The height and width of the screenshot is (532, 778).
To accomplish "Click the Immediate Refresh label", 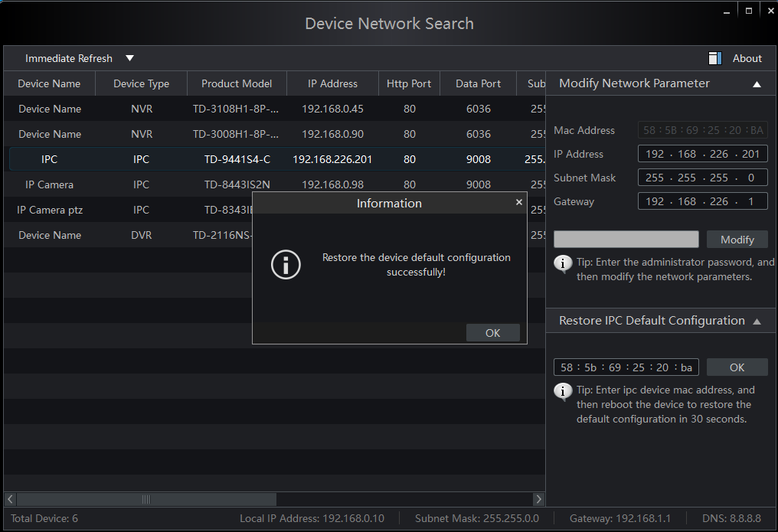I will tap(69, 58).
